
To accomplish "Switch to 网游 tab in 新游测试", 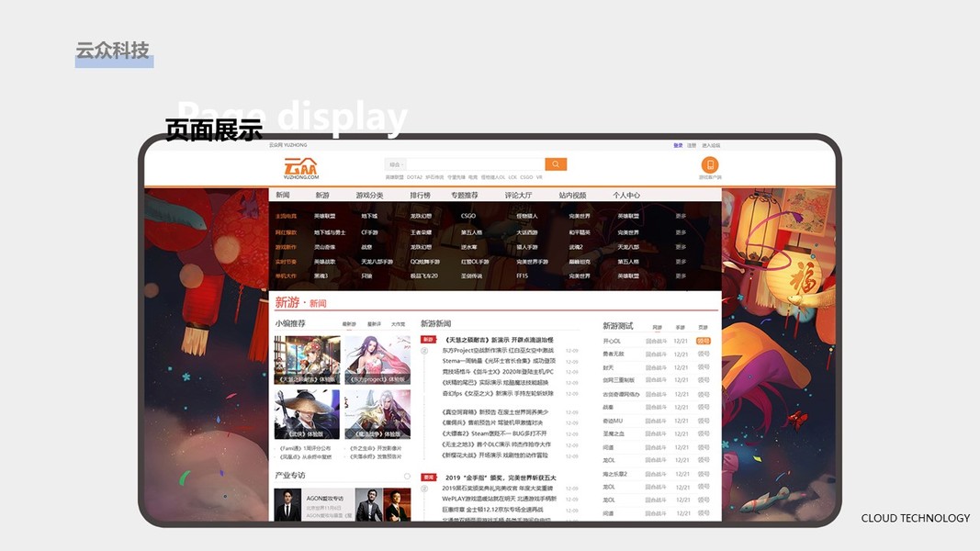I will pyautogui.click(x=657, y=327).
